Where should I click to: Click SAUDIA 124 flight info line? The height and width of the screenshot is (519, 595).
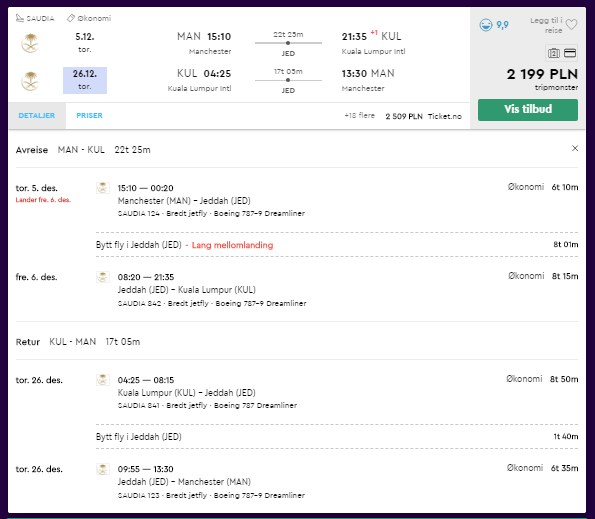(x=211, y=214)
